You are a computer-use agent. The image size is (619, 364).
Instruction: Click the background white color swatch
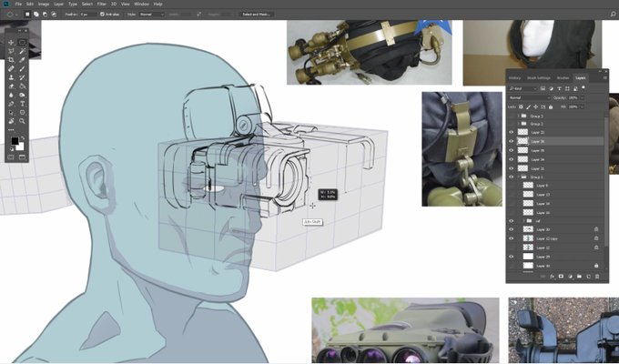[x=21, y=147]
